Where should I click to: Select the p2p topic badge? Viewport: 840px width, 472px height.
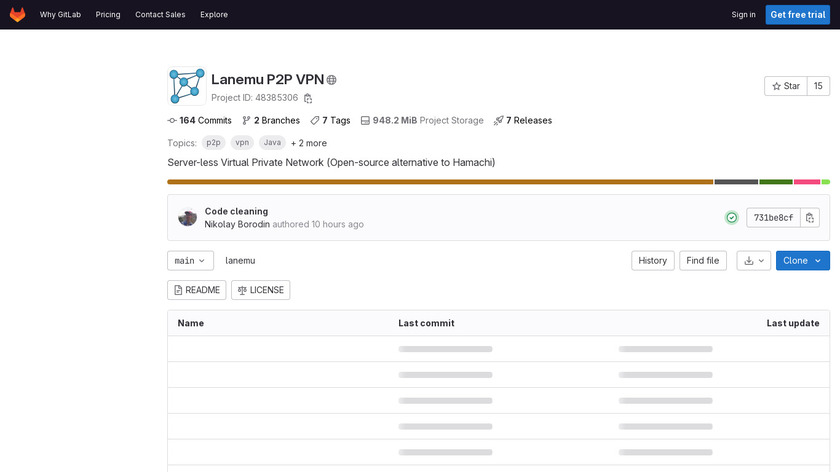point(213,143)
